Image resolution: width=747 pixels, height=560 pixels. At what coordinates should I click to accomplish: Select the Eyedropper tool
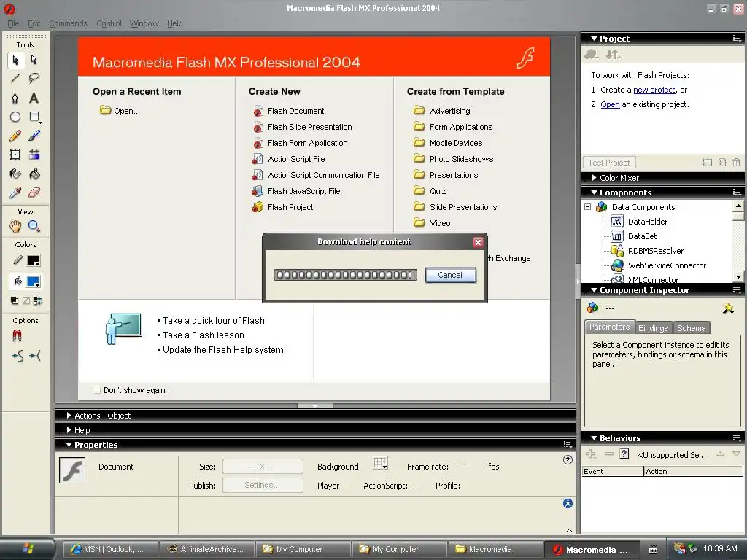(x=15, y=192)
